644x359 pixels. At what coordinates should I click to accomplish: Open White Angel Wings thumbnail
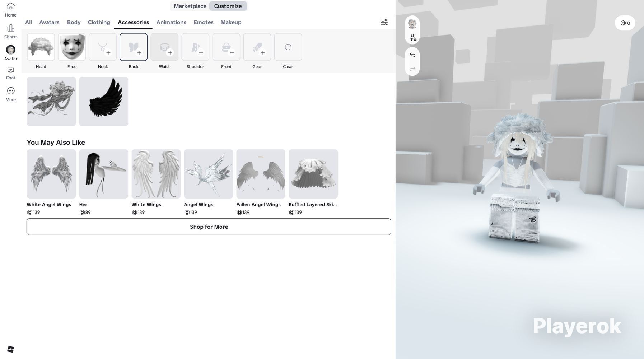tap(51, 174)
